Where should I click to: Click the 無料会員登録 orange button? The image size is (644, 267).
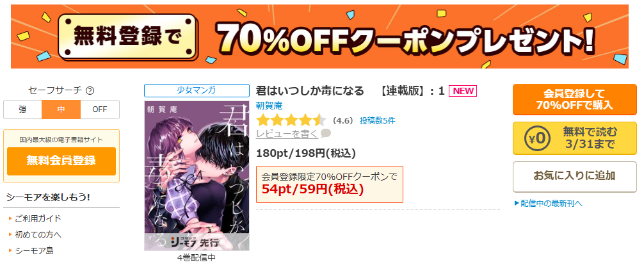61,161
